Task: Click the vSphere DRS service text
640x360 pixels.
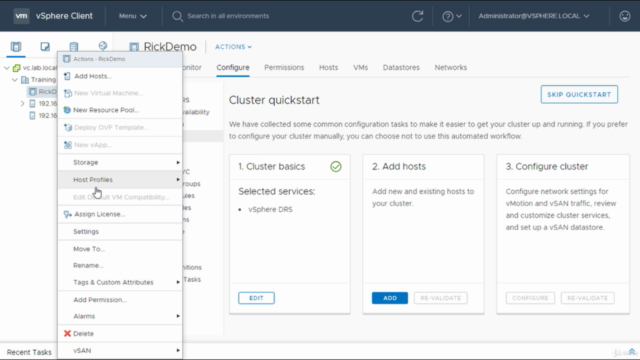Action: pos(270,209)
